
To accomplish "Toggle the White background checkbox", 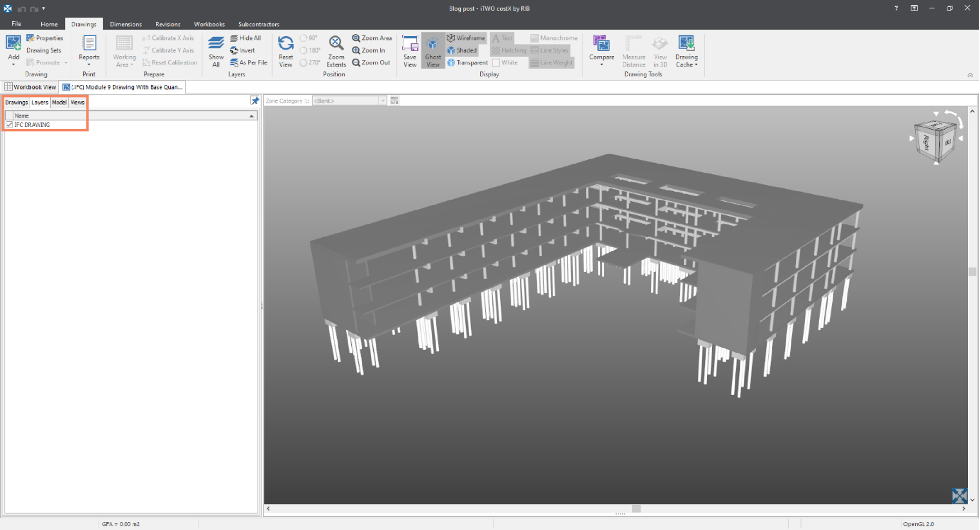I will (496, 62).
